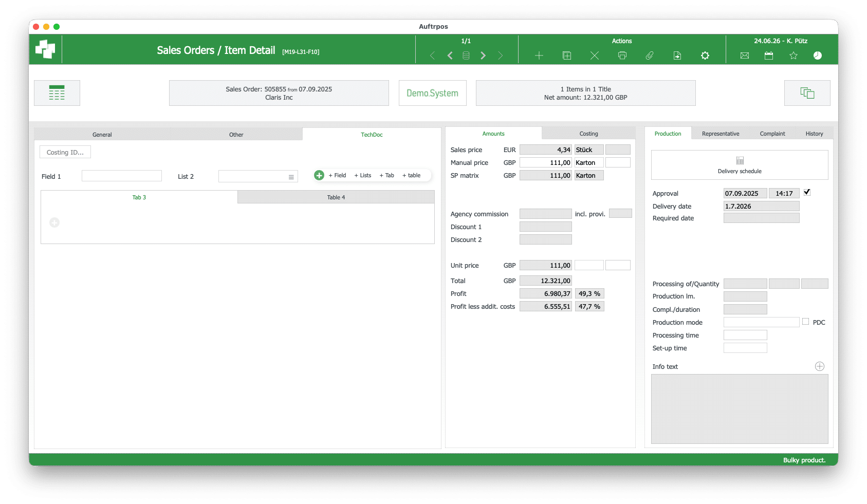Open the calendar icon in header
Screen dimensions: 867x504
tap(769, 55)
